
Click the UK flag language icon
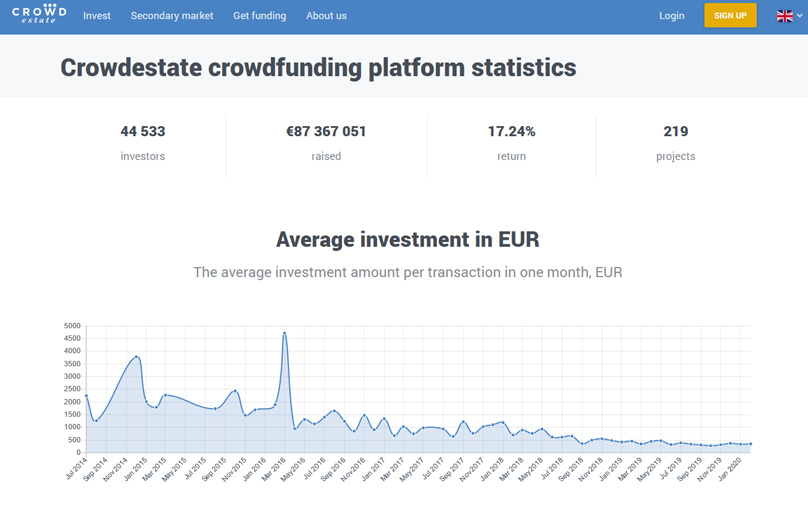(784, 16)
